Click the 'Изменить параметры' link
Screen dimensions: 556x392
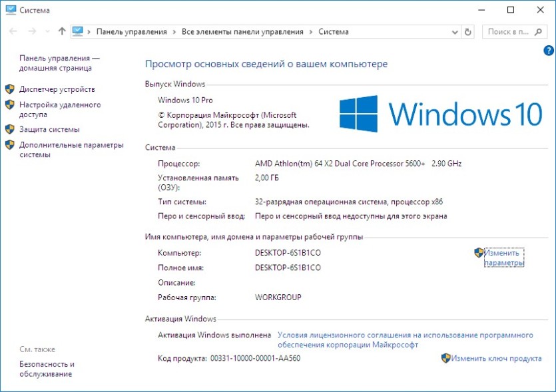point(504,258)
